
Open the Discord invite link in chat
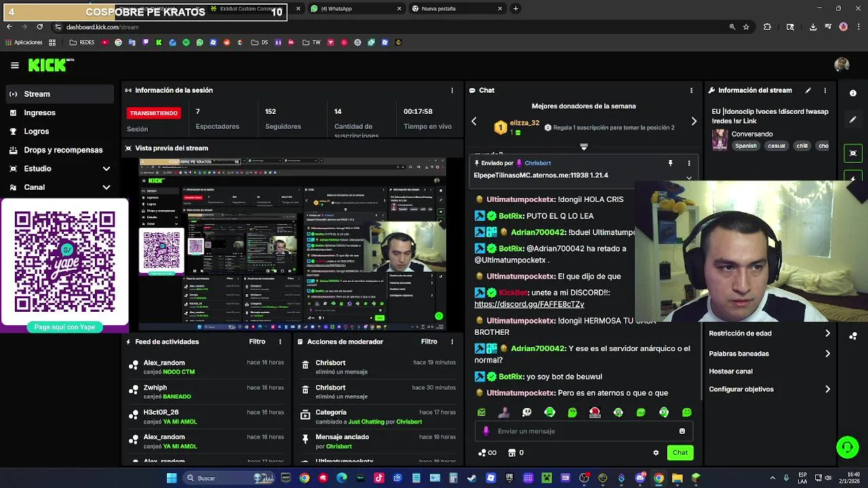(529, 304)
